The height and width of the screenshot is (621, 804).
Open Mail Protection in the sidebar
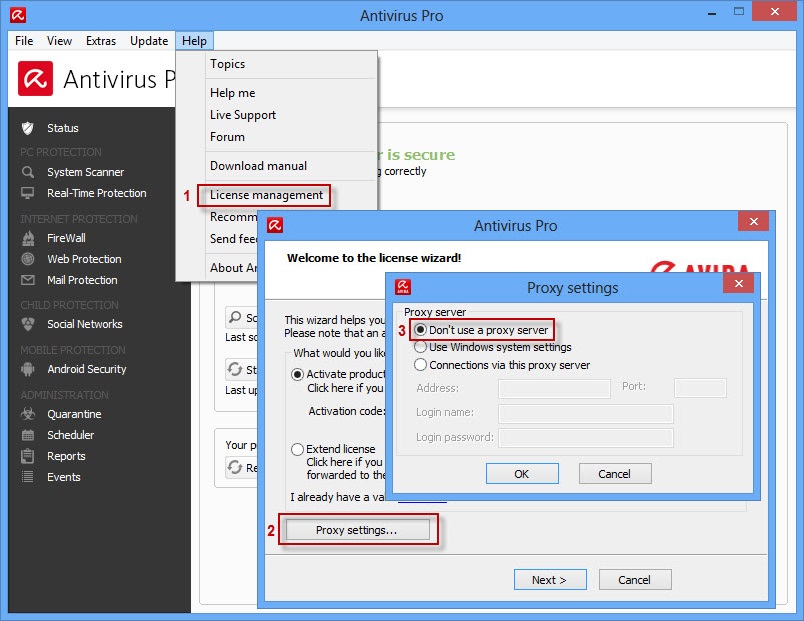click(83, 280)
